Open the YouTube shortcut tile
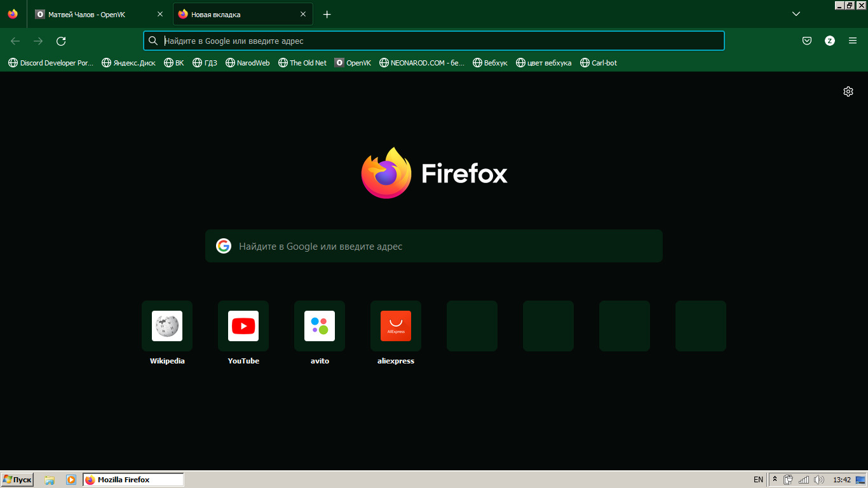868x488 pixels. [243, 326]
